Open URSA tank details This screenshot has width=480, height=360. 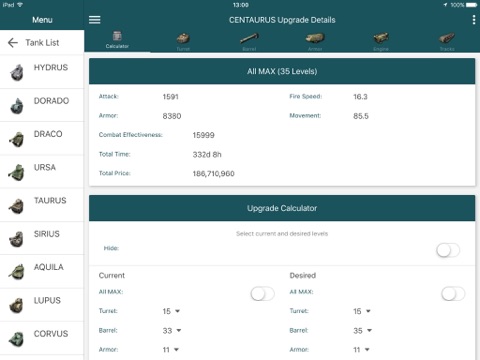42,172
